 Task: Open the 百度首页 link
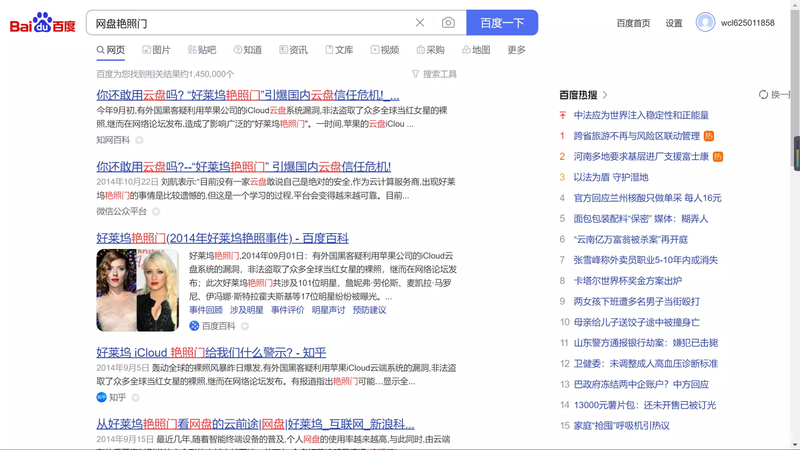633,23
